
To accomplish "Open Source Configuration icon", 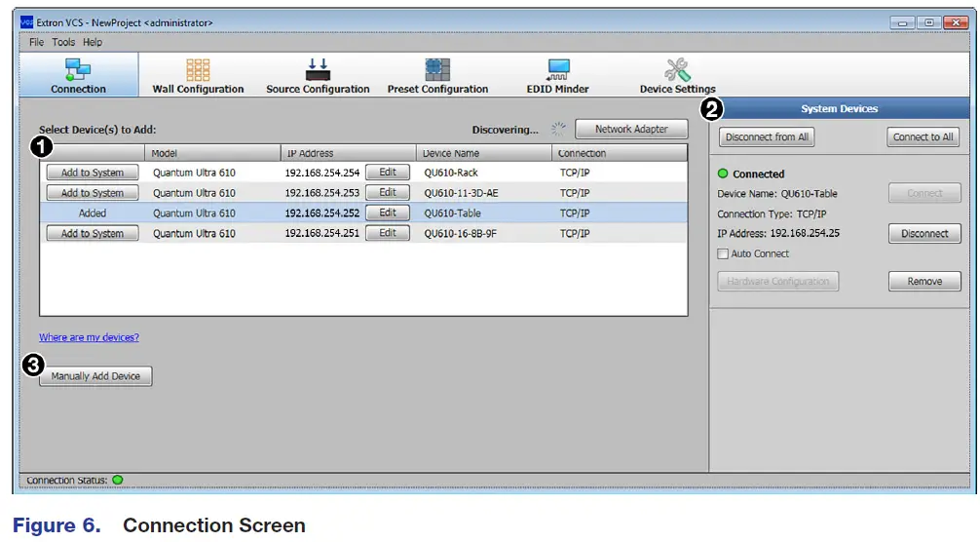I will tap(318, 69).
